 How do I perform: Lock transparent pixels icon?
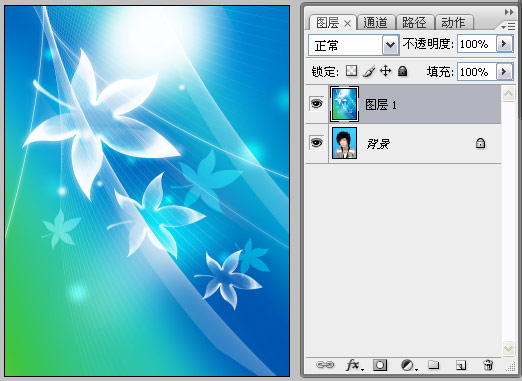point(351,71)
